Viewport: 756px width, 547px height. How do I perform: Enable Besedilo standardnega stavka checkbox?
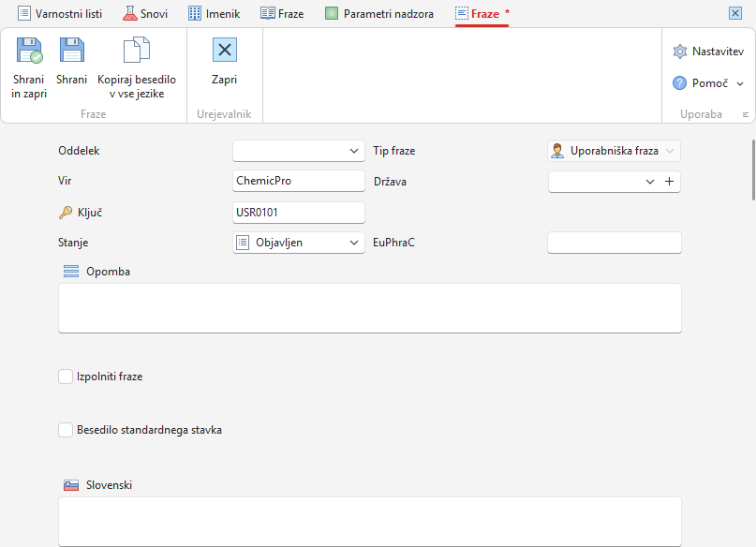(66, 430)
